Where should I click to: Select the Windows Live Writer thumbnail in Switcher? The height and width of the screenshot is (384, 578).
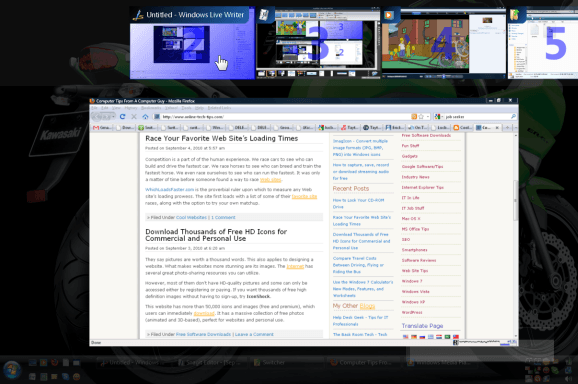tap(192, 43)
